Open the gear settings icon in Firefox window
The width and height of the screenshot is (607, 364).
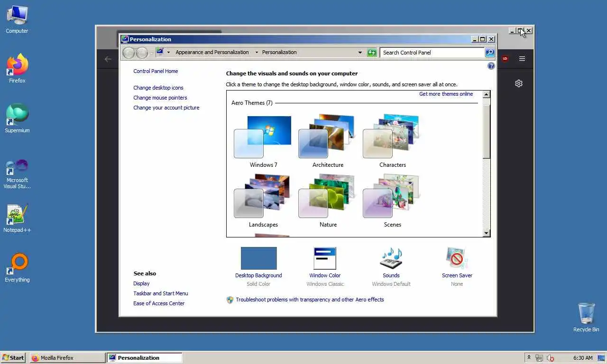pyautogui.click(x=519, y=83)
